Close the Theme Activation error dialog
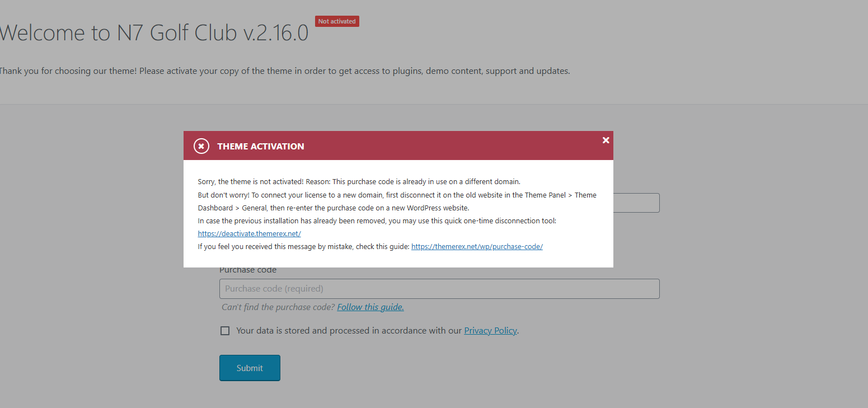Image resolution: width=868 pixels, height=408 pixels. coord(606,140)
